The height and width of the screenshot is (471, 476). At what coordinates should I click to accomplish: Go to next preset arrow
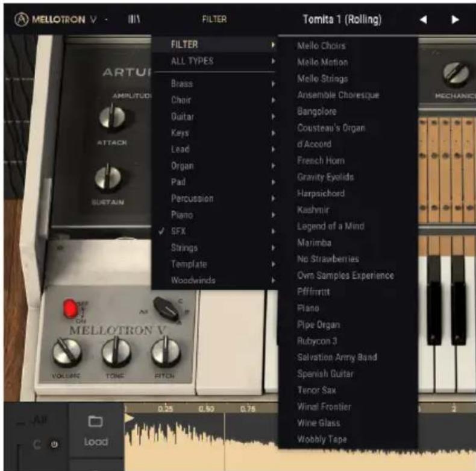tap(455, 20)
